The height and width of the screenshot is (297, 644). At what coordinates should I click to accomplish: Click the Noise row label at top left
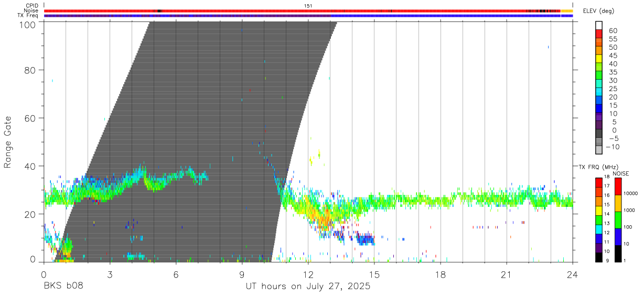coord(31,10)
